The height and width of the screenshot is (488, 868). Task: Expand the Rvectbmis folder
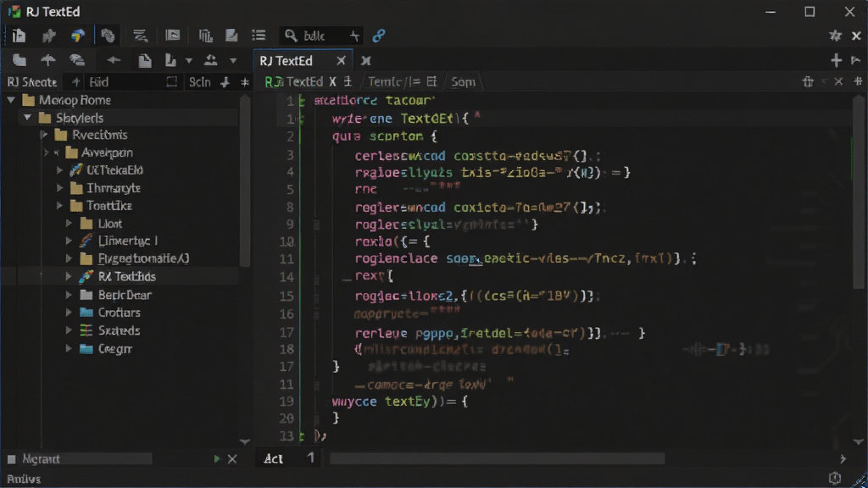pos(44,135)
